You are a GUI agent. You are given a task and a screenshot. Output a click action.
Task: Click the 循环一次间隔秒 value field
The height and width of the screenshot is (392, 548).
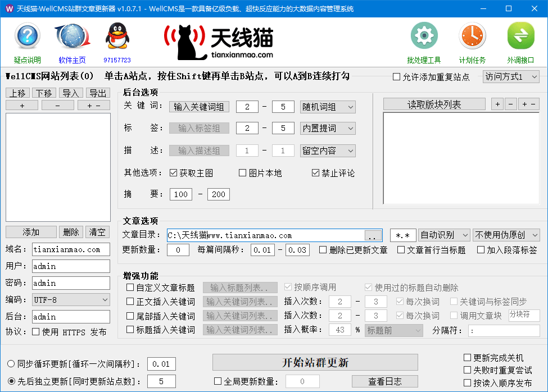pyautogui.click(x=161, y=364)
